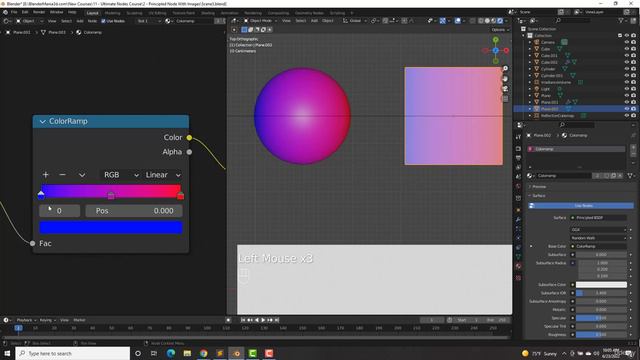Open the Object Mode dropdown in viewport

[260, 21]
